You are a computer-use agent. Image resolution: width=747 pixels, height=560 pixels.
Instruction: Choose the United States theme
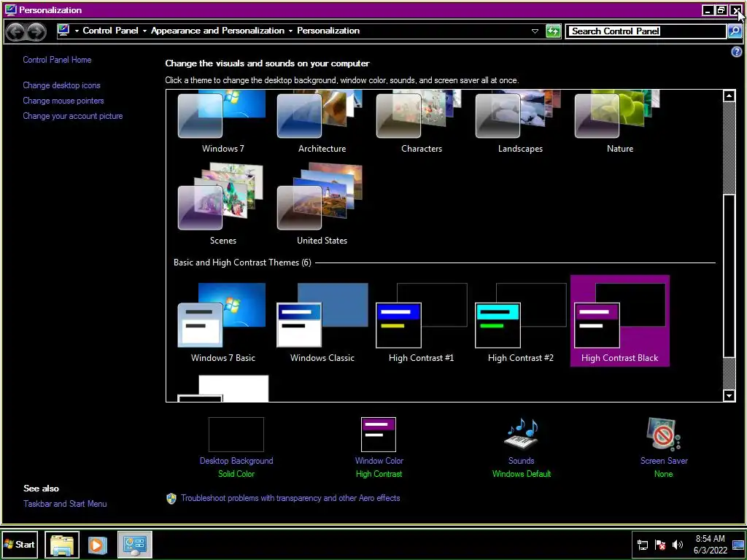coord(322,204)
